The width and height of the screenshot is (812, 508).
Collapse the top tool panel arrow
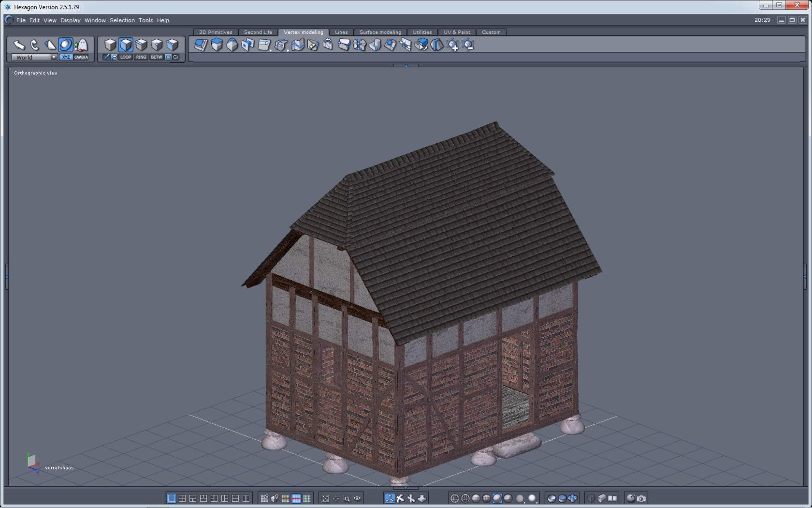pyautogui.click(x=406, y=65)
